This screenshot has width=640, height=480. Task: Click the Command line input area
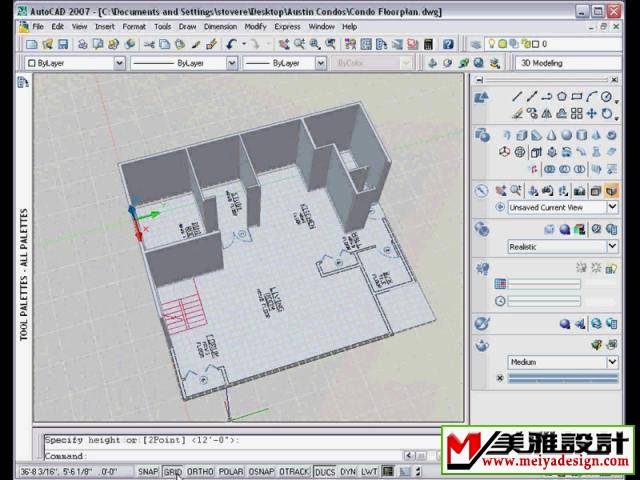[x=240, y=456]
